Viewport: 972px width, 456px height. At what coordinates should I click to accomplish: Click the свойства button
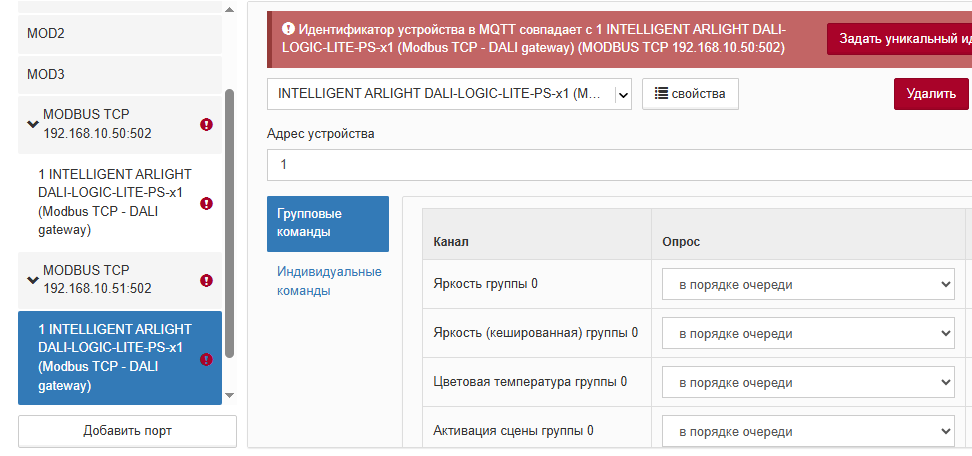click(x=690, y=94)
